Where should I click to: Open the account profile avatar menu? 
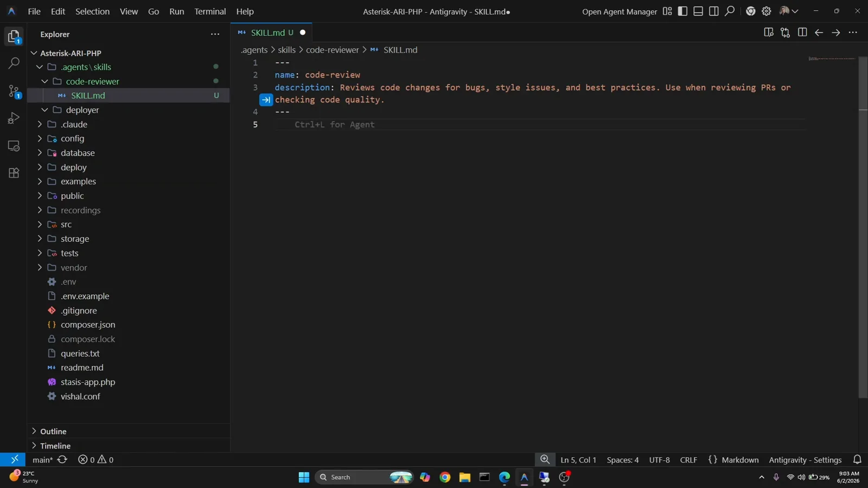point(789,11)
